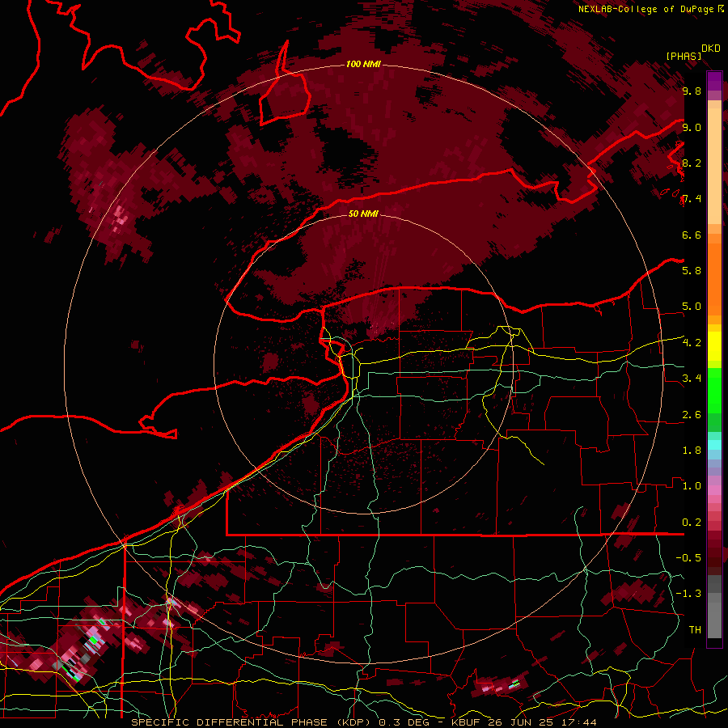The width and height of the screenshot is (728, 728).
Task: Click the yellow band of the color scale
Action: point(714,346)
